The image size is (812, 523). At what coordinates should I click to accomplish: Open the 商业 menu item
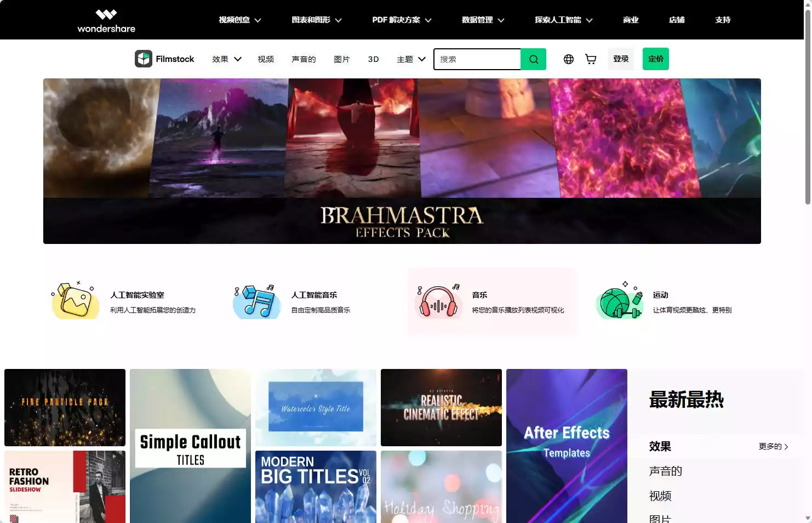(631, 20)
